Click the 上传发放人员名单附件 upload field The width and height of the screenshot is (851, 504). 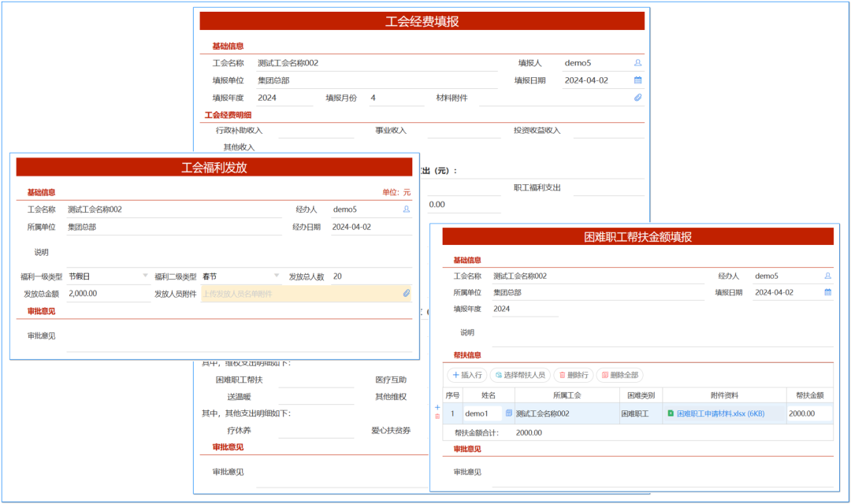(306, 294)
